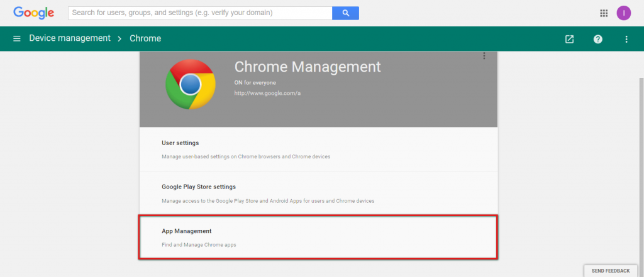
Task: Open App Management
Action: 318,237
